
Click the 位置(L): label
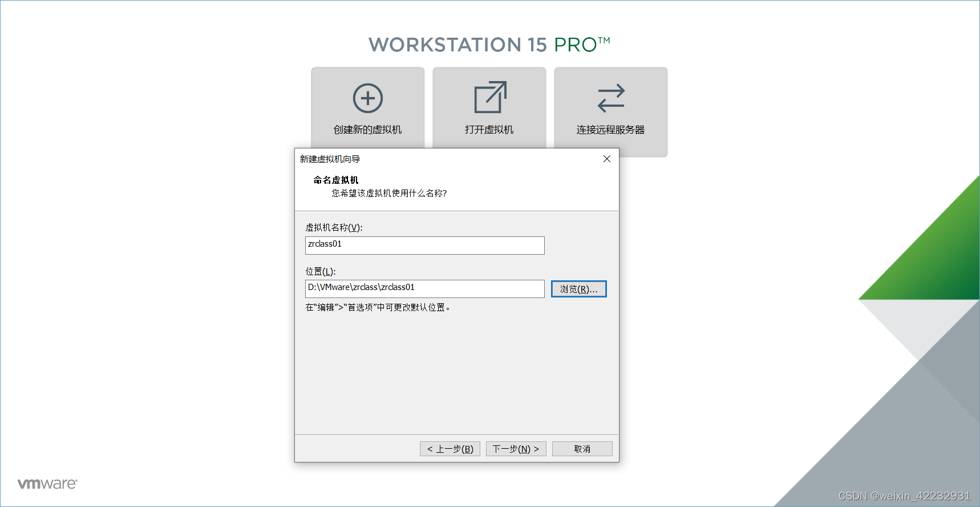[321, 271]
